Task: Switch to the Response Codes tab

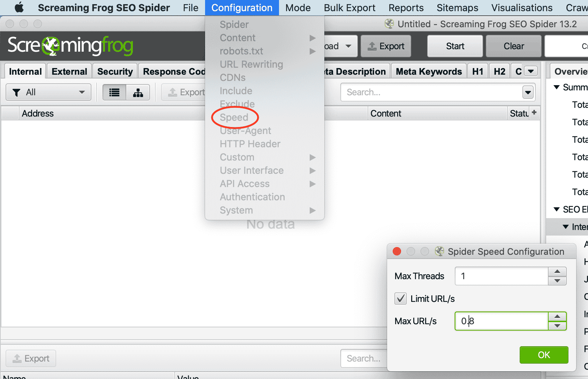Action: (172, 71)
